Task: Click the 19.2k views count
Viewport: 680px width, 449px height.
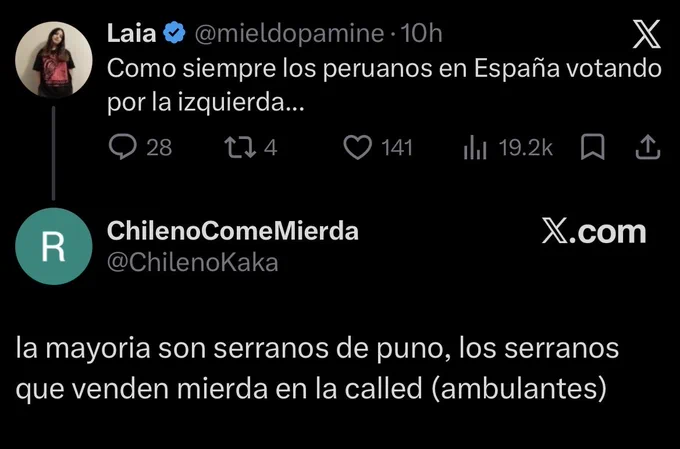Action: tap(526, 147)
